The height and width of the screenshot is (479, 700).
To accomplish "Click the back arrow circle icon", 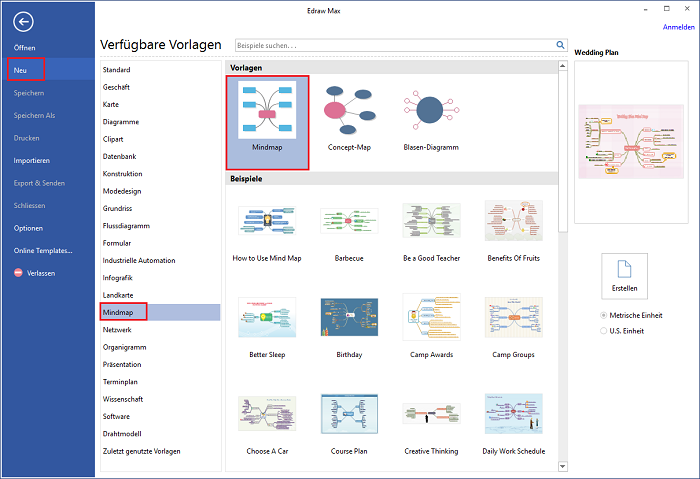I will pos(23,21).
